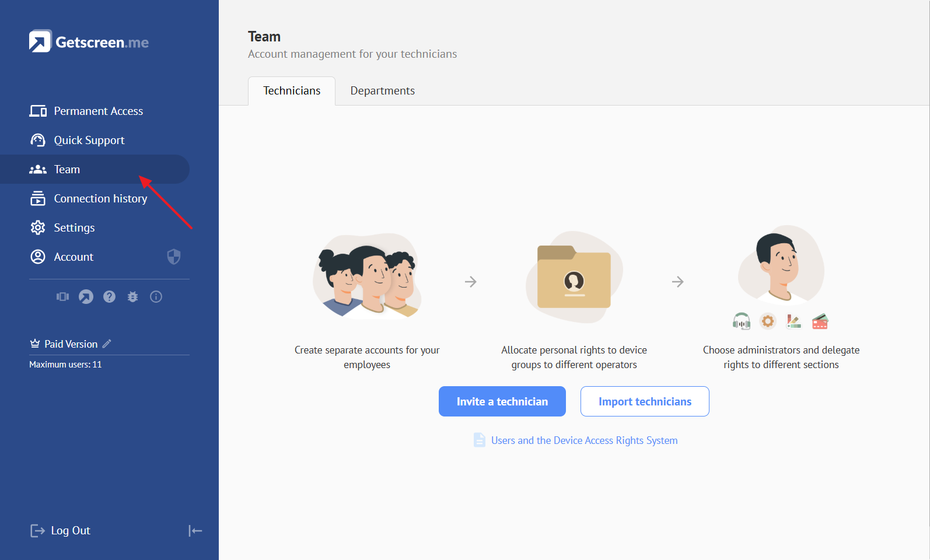Switch to the Departments tab

[x=382, y=91]
